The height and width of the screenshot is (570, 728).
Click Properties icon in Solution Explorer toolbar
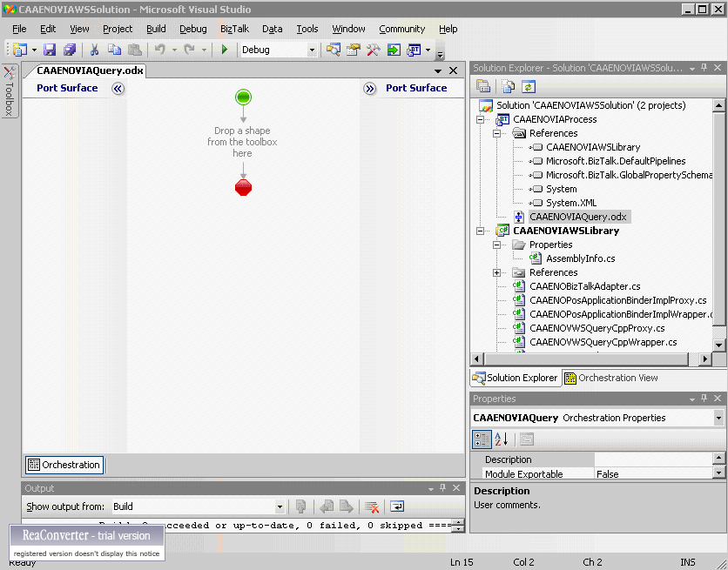tap(483, 86)
